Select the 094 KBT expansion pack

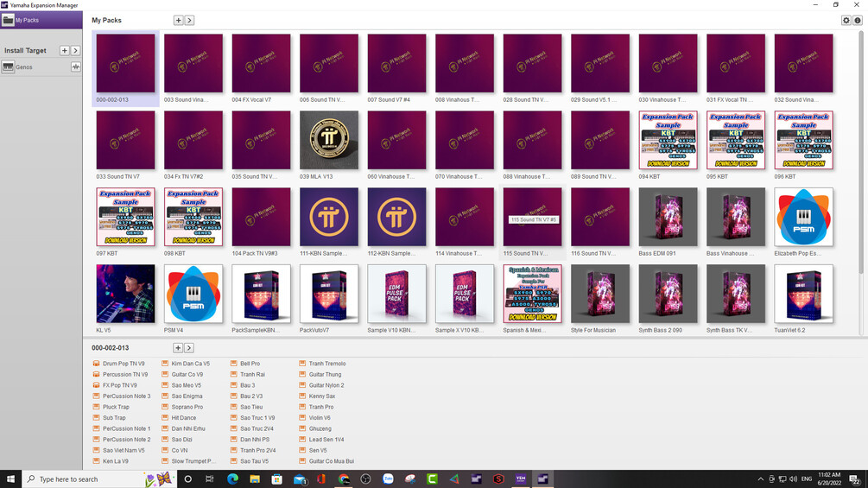point(668,140)
